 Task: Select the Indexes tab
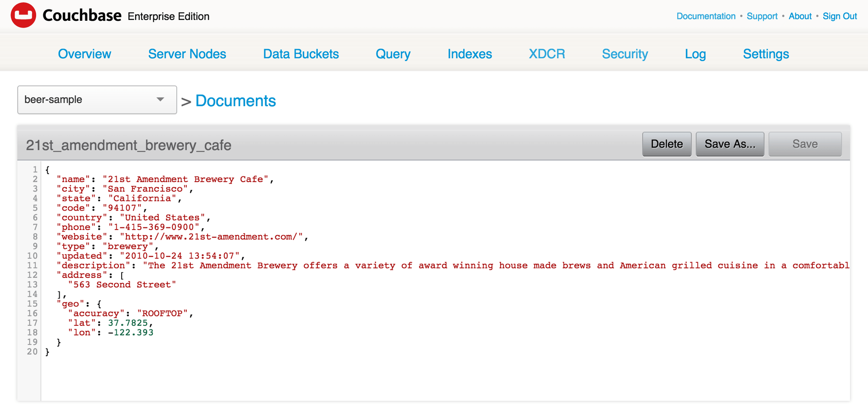click(470, 54)
